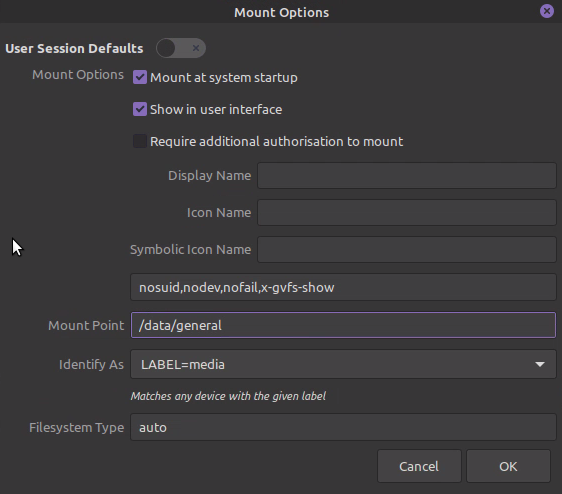Toggle the User Session Defaults switch
The image size is (562, 494).
[181, 48]
